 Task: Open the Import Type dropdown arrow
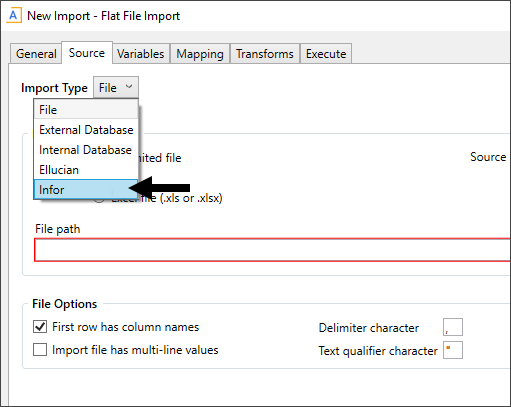pos(129,87)
